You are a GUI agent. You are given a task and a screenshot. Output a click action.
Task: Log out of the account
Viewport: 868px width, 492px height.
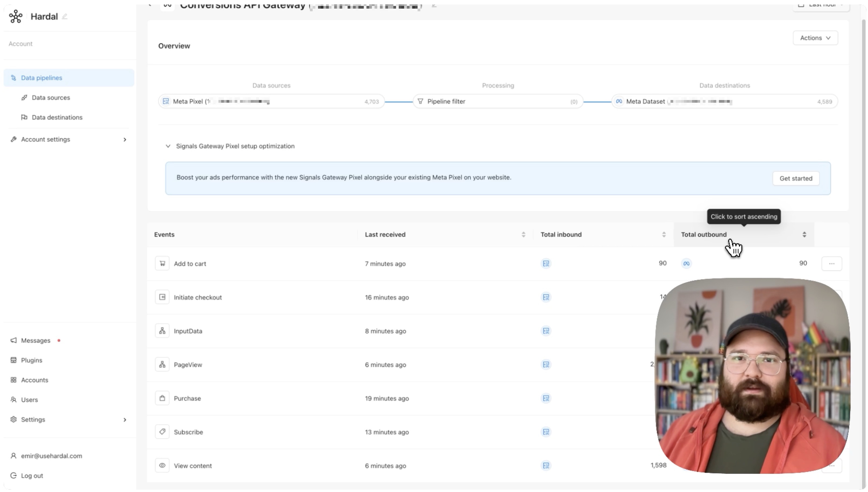(32, 476)
